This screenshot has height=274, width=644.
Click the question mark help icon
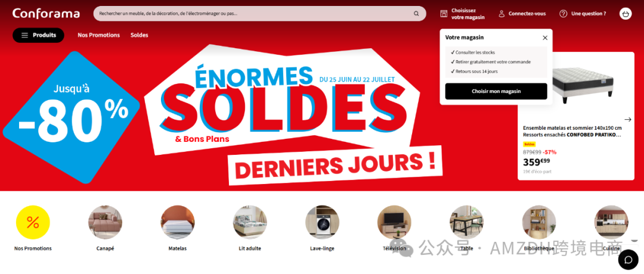pyautogui.click(x=563, y=14)
